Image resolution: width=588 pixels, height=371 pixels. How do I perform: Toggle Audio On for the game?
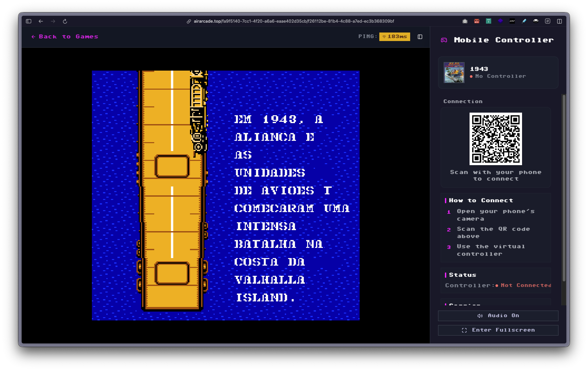coord(498,316)
